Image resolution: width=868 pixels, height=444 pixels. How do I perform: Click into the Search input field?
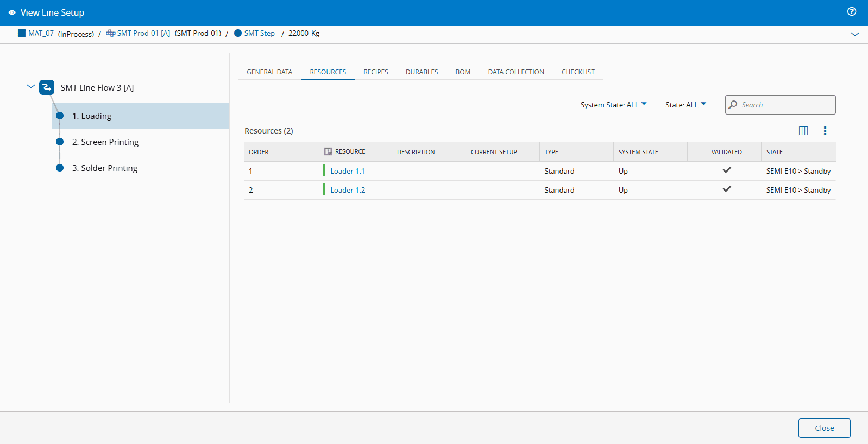[x=785, y=105]
